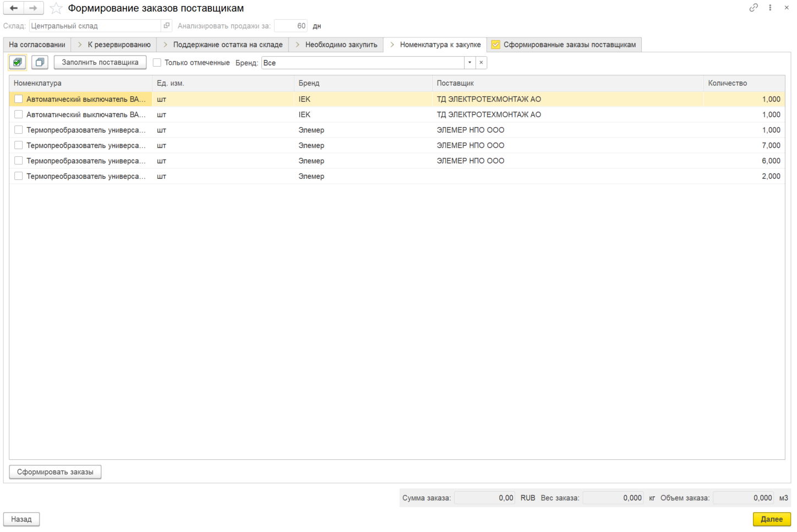Open the Склад field selection icon

166,26
